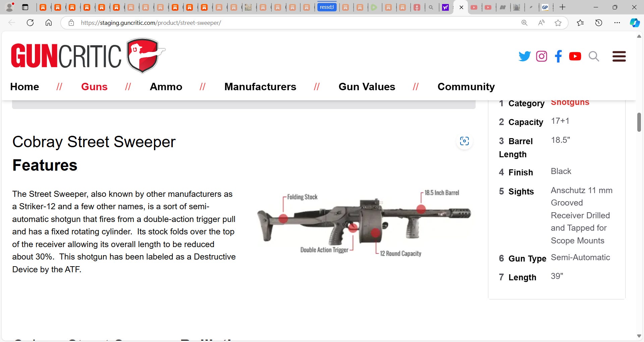The height and width of the screenshot is (342, 644).
Task: Open the Guns navigation item
Action: click(x=94, y=87)
